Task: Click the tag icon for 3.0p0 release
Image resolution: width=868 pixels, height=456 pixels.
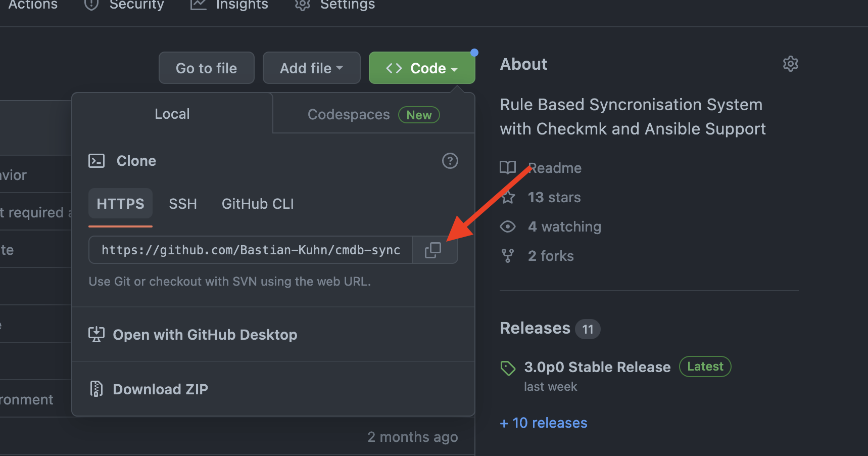Action: tap(508, 368)
